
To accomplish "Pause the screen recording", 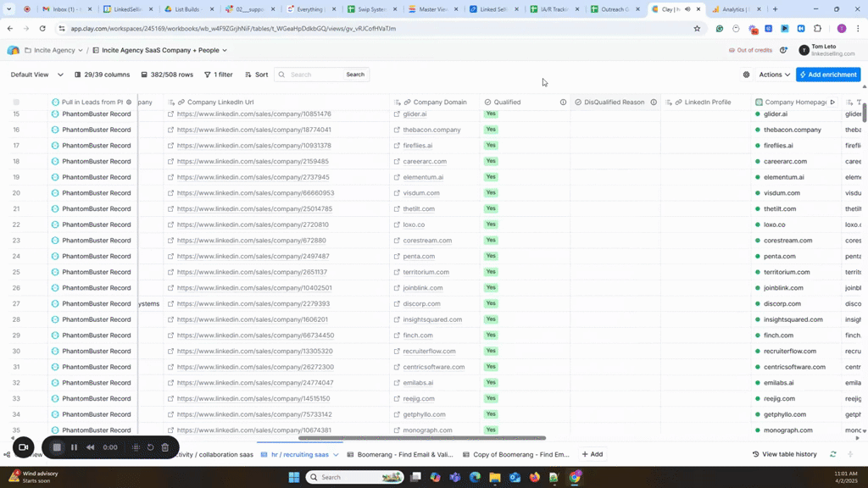I will (74, 447).
